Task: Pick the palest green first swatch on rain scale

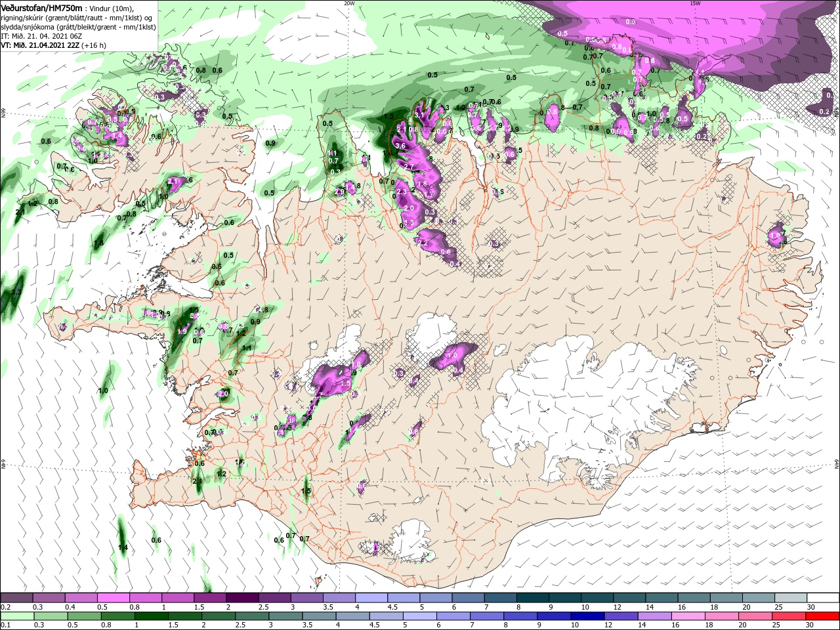Action: [x=16, y=617]
